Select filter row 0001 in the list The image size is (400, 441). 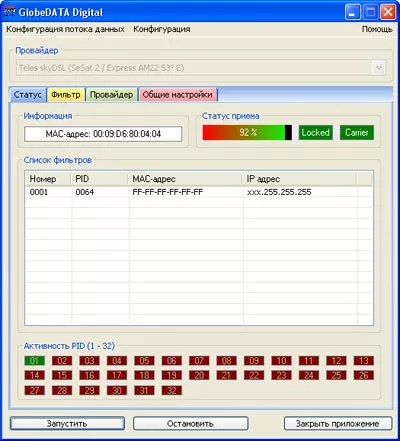199,192
